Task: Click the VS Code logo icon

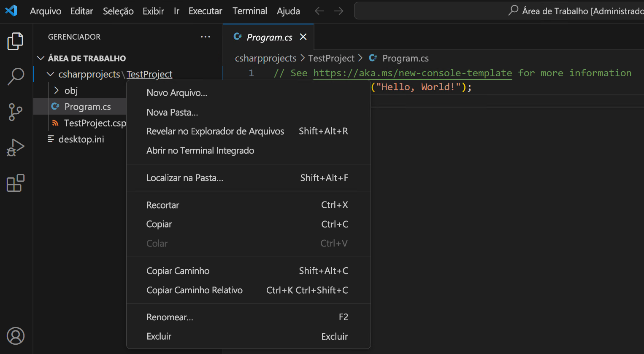Action: pos(11,11)
